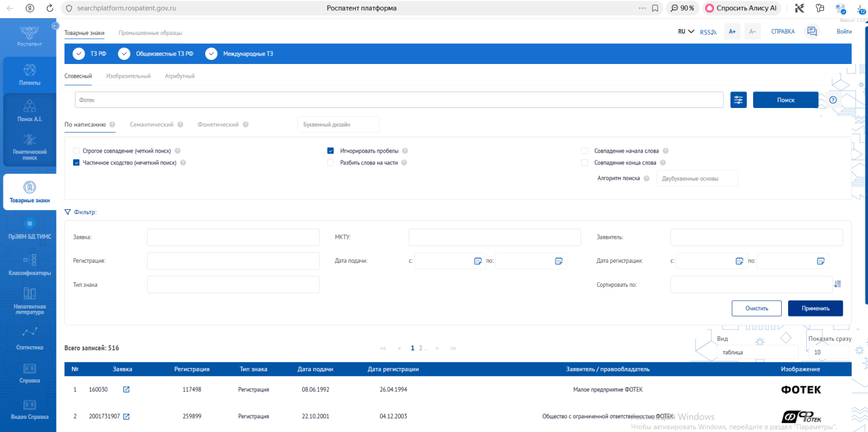Switch to Атрибутный search tab

180,76
